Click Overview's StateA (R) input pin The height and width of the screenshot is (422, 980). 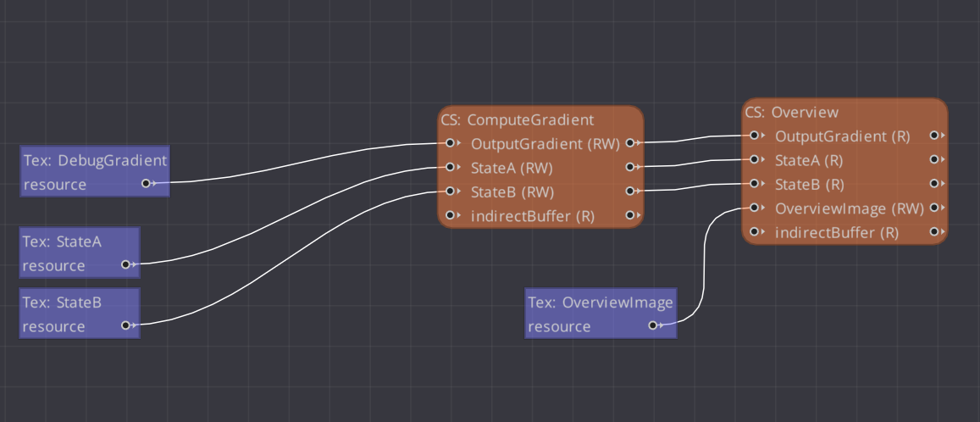coord(753,159)
